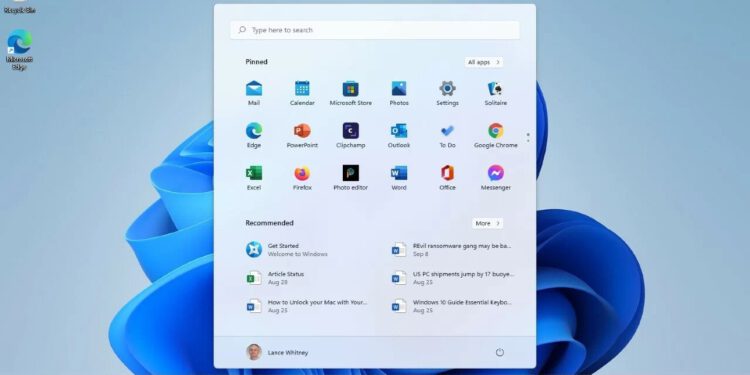The image size is (750, 375).
Task: Launch Outlook
Action: point(399,135)
